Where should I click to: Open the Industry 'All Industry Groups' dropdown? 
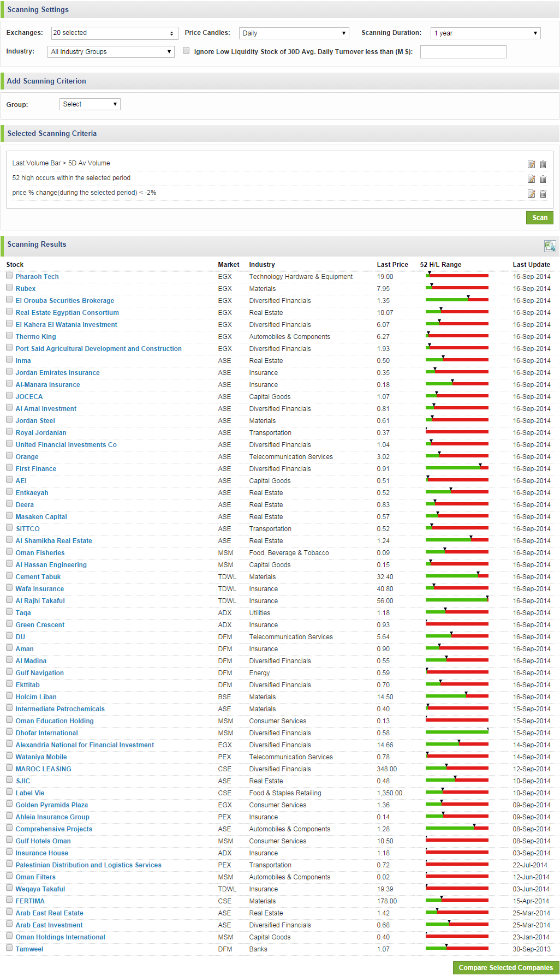(111, 52)
